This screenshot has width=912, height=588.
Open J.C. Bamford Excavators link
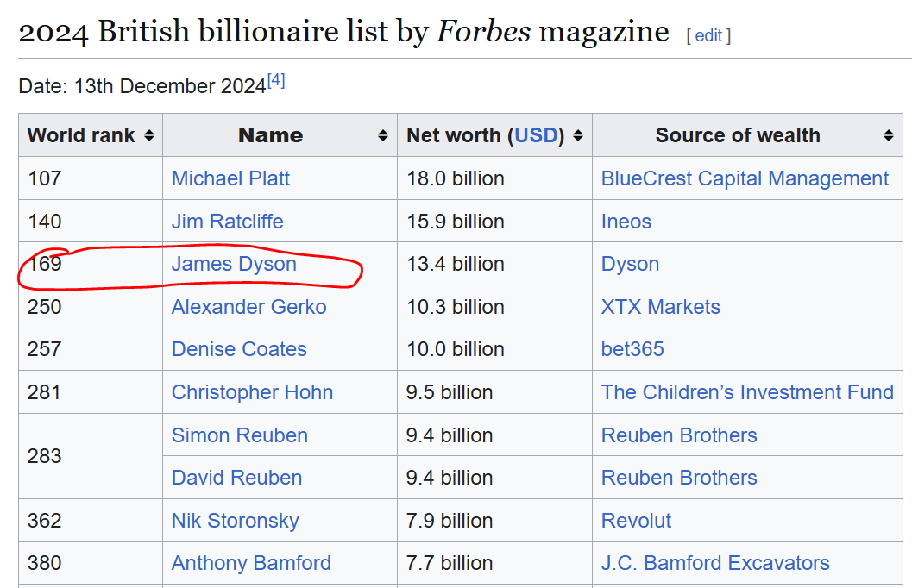715,563
